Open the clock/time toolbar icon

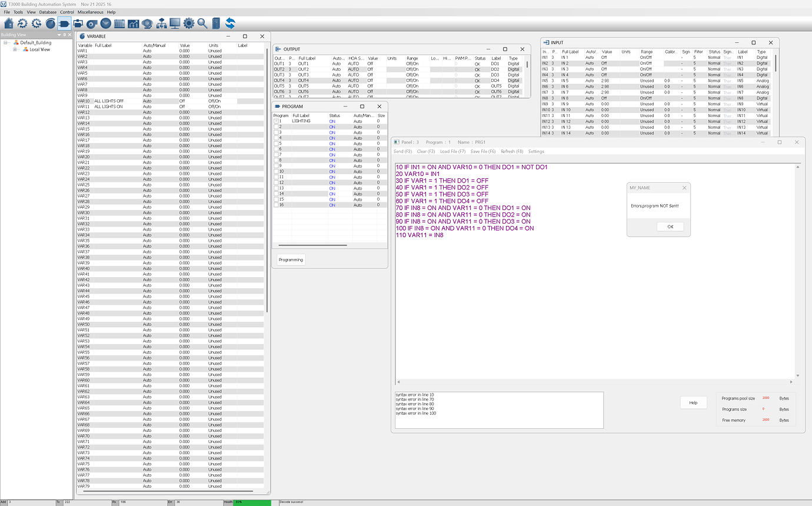[105, 23]
